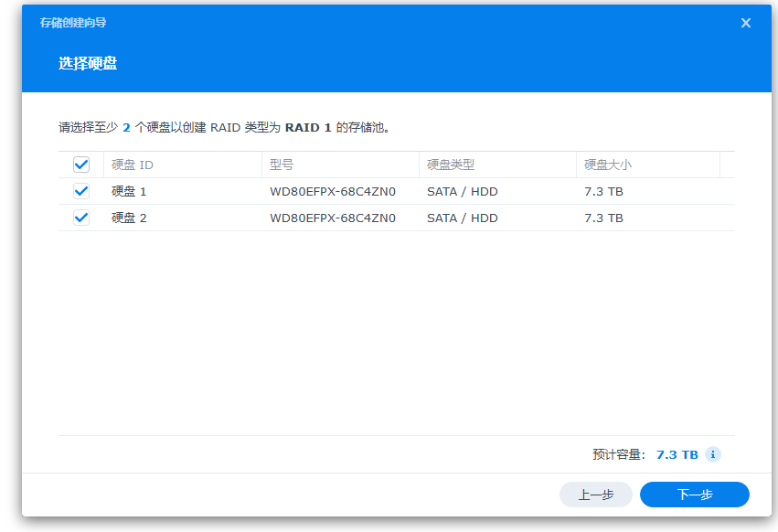Click the blue 7.3 TB estimated capacity value
The height and width of the screenshot is (532, 778).
point(677,454)
